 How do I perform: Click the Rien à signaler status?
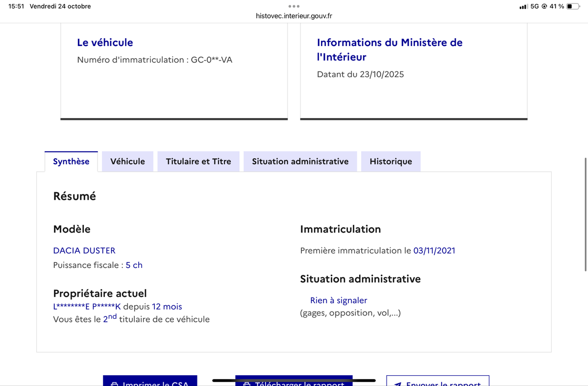coord(339,300)
